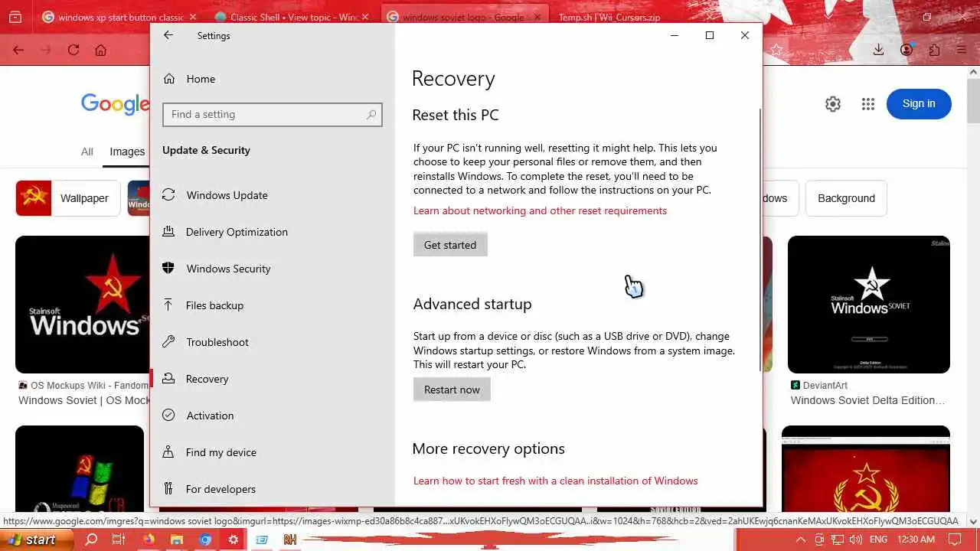
Task: Click Background filter chip
Action: pos(846,198)
